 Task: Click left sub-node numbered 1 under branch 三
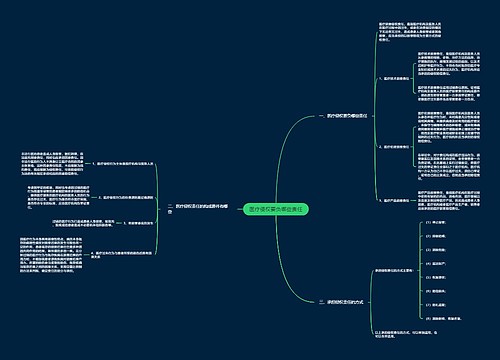(x=123, y=164)
